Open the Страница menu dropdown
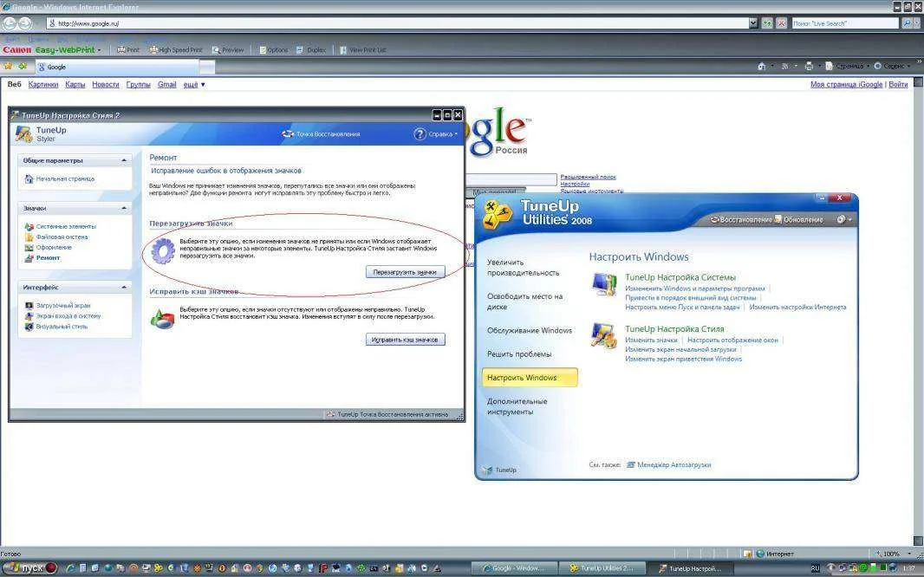 (x=867, y=66)
